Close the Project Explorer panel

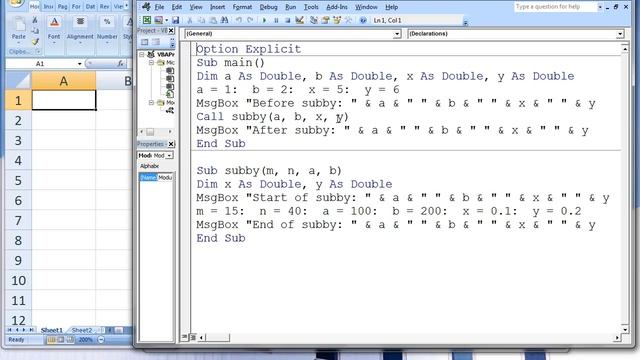coord(171,31)
